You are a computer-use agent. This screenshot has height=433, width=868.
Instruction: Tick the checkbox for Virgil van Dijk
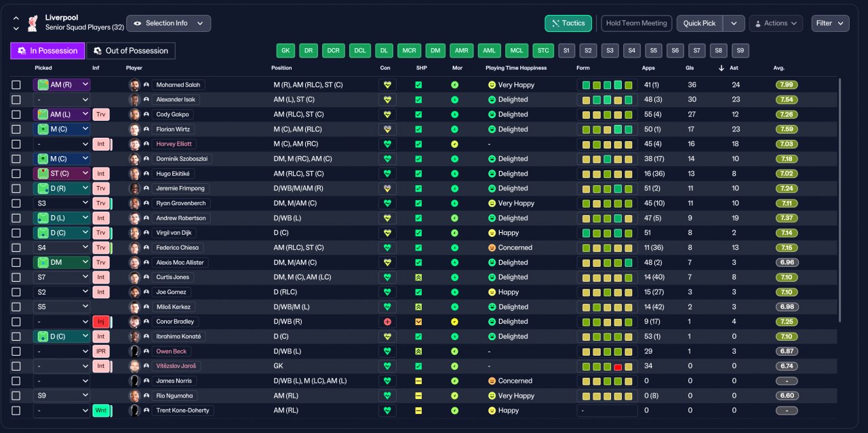16,233
